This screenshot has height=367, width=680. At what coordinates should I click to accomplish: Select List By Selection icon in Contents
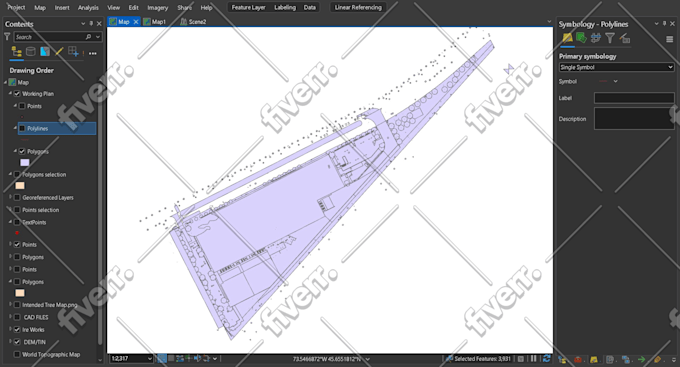45,52
